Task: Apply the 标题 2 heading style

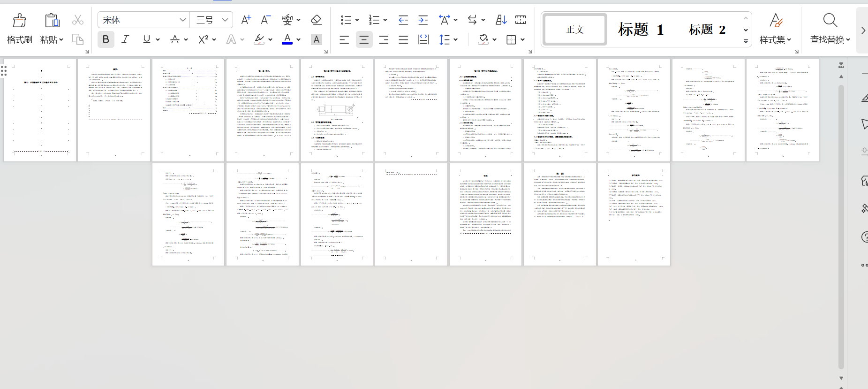Action: click(707, 30)
